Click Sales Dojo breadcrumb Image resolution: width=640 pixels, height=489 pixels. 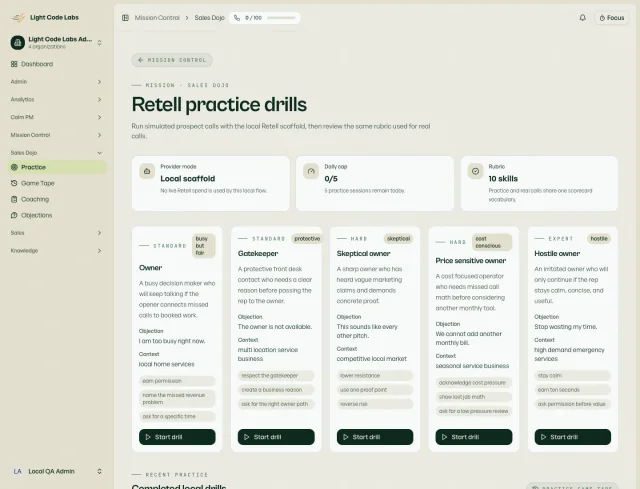(x=209, y=18)
